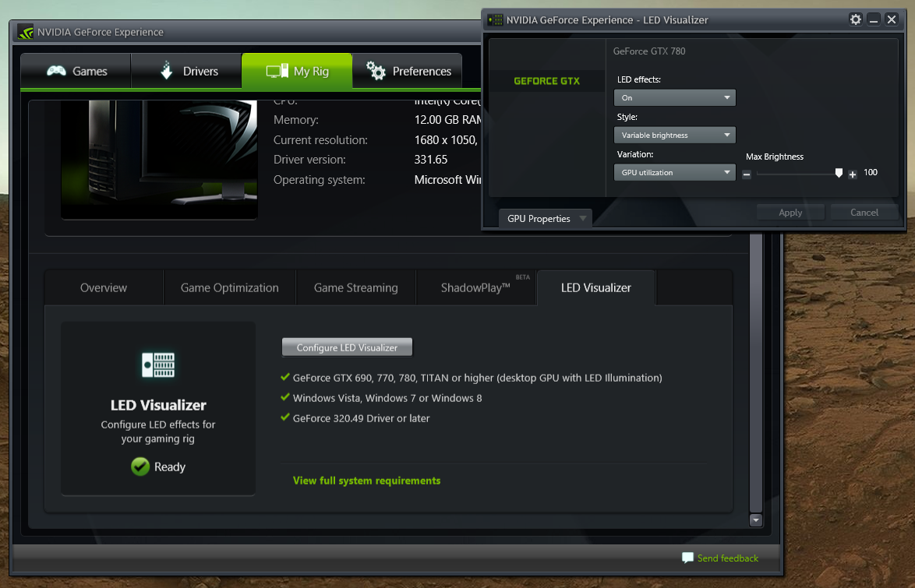Click Cancel in LED Visualizer window
Screen dimensions: 915x588
point(864,213)
